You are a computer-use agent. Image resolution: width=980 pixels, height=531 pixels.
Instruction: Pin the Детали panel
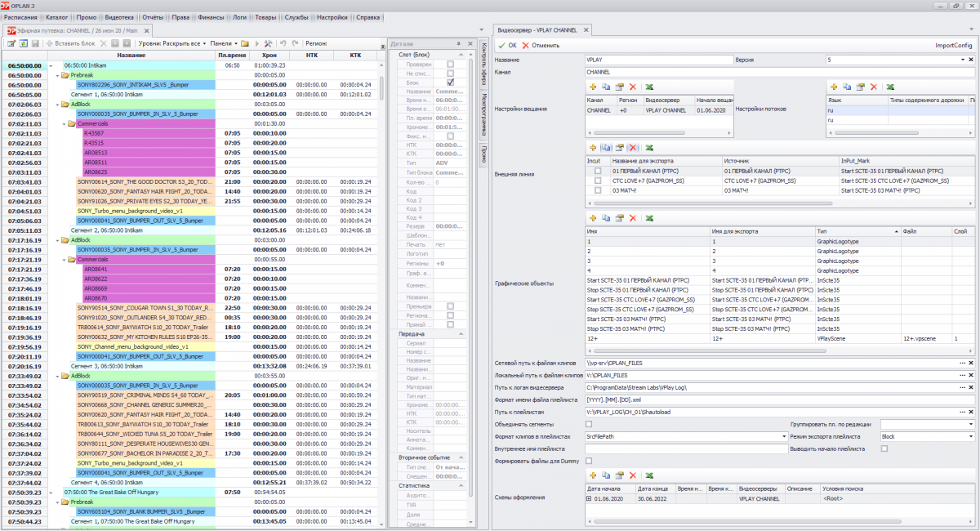point(460,42)
